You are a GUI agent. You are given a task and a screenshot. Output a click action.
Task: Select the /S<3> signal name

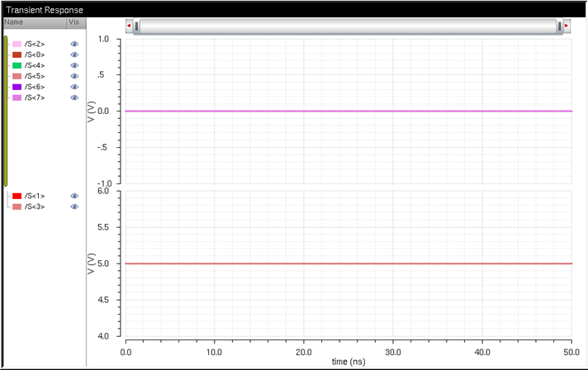pos(35,207)
